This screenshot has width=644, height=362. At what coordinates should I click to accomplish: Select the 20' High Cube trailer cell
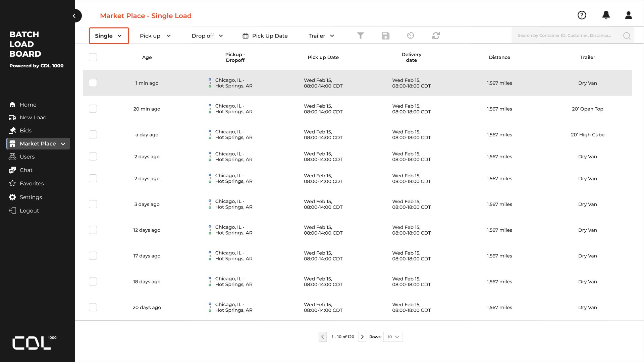pyautogui.click(x=588, y=134)
